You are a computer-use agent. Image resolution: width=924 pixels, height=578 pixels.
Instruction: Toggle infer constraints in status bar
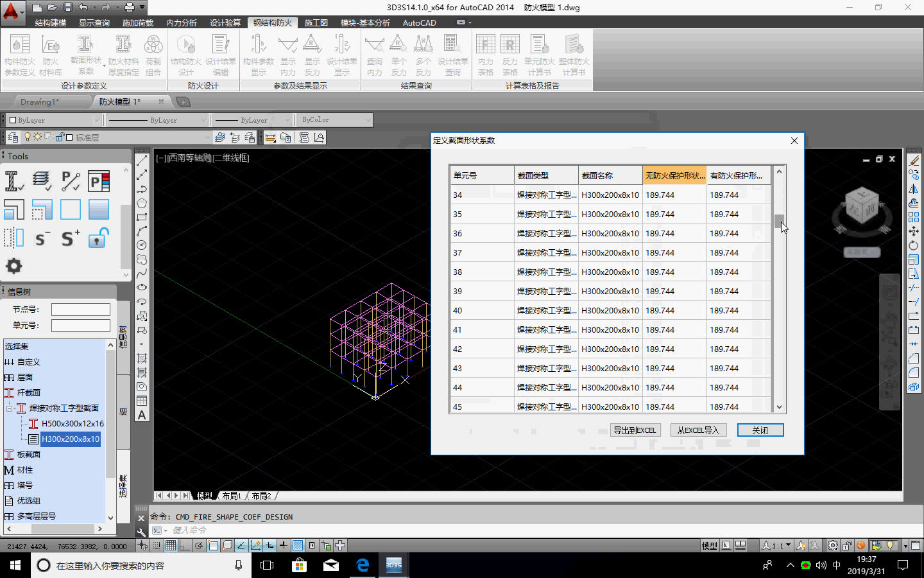point(142,546)
